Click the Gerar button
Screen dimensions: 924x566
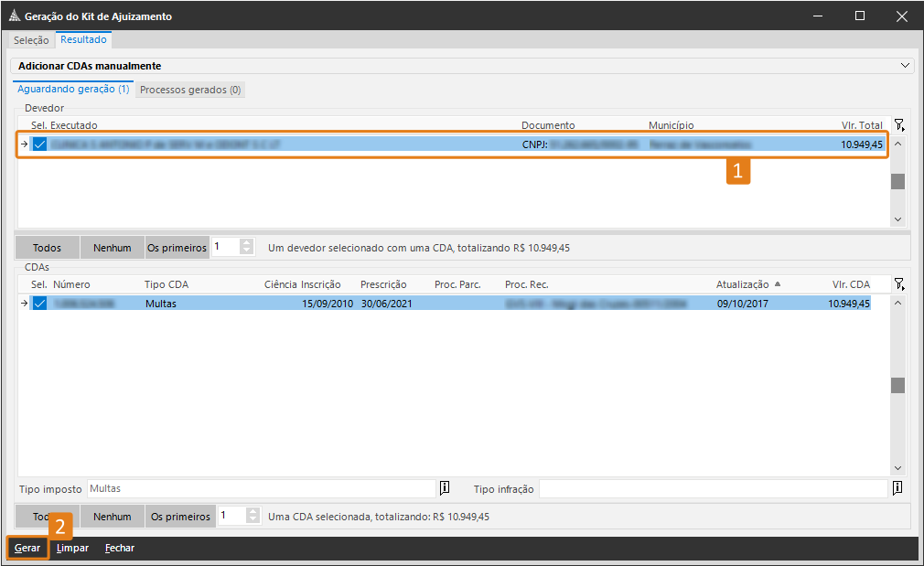click(27, 549)
